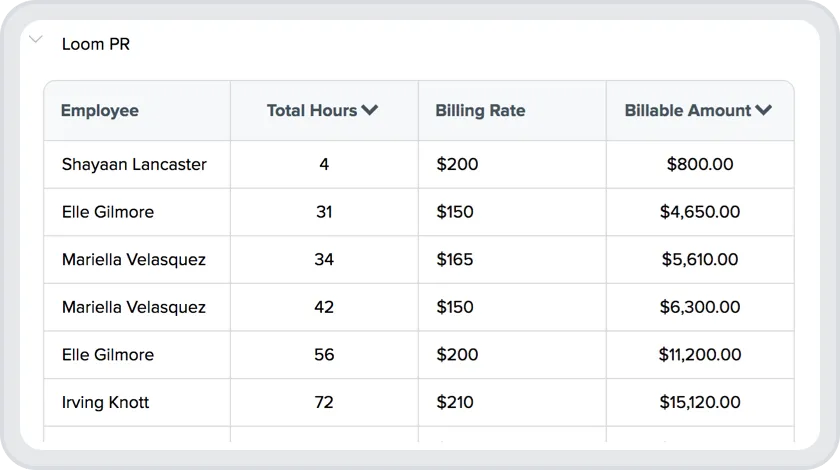Select Irving Knott employee row
Screen dimensions: 840x470
(105, 403)
